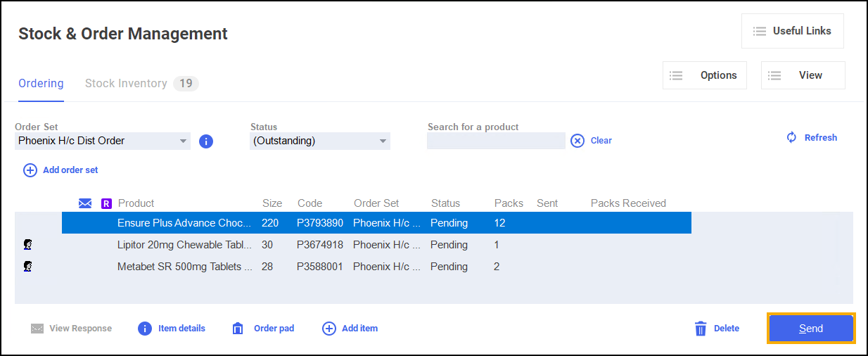Image resolution: width=868 pixels, height=356 pixels.
Task: Select the Ensure Plus Advance product row
Action: click(x=376, y=223)
